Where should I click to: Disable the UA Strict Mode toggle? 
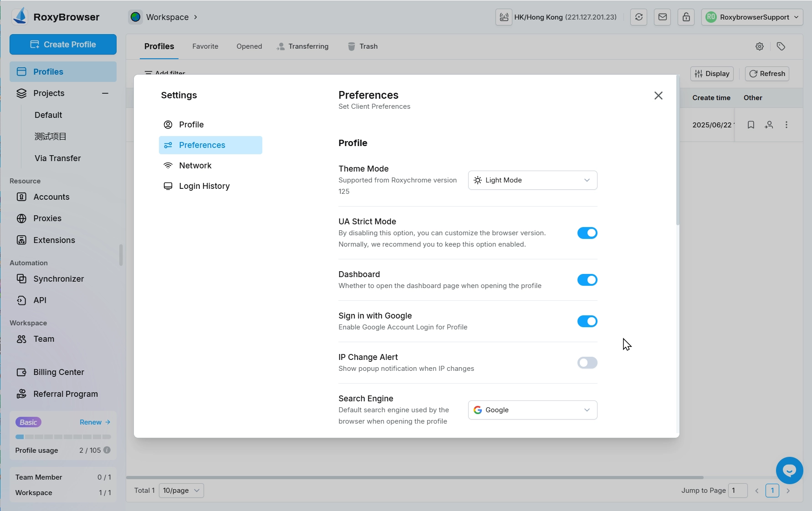coord(587,233)
